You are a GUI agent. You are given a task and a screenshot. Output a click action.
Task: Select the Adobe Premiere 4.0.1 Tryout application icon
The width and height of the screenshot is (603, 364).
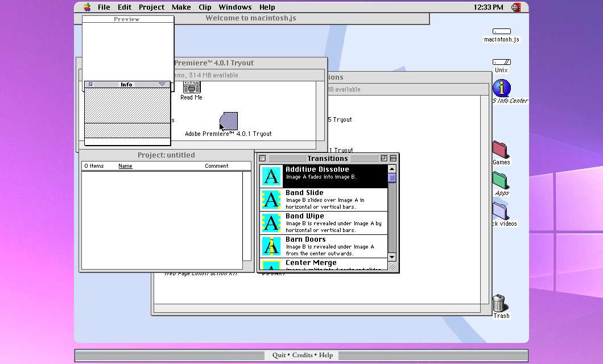pos(229,121)
